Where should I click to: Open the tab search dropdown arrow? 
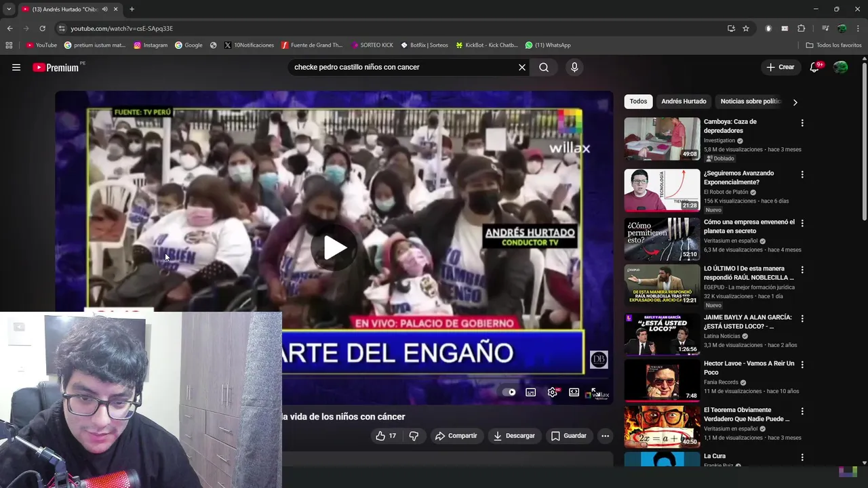tap(9, 9)
